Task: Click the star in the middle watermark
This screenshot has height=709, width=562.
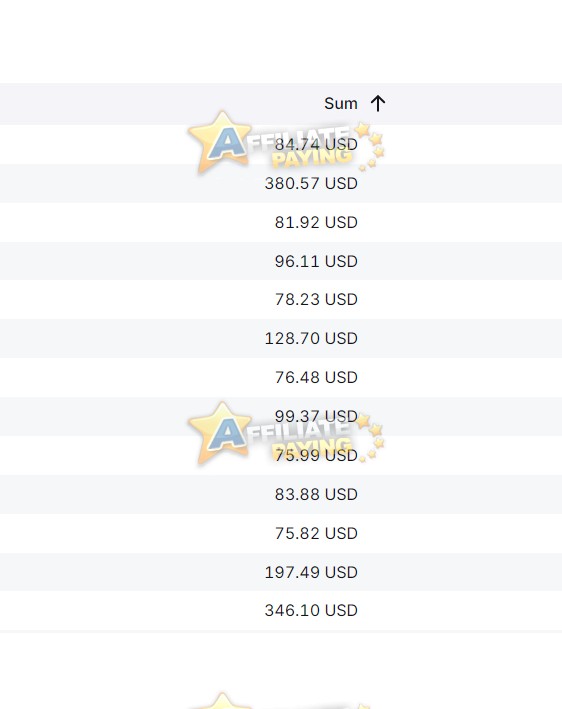Action: click(x=220, y=432)
